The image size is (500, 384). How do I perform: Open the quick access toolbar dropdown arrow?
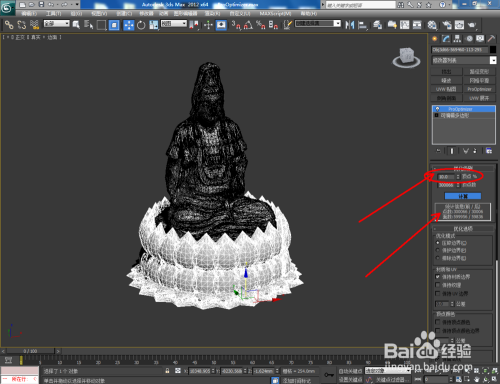point(77,5)
